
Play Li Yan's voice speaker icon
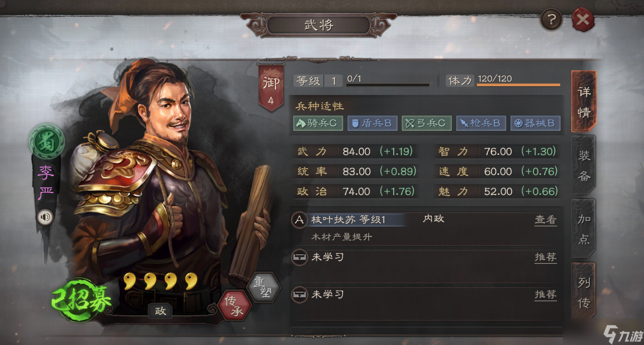pos(45,218)
